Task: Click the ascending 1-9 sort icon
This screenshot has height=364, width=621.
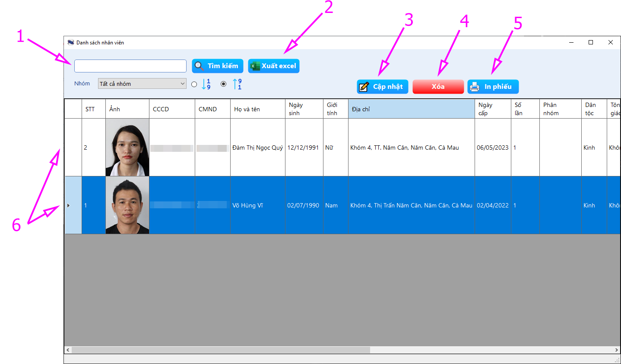Action: 206,84
